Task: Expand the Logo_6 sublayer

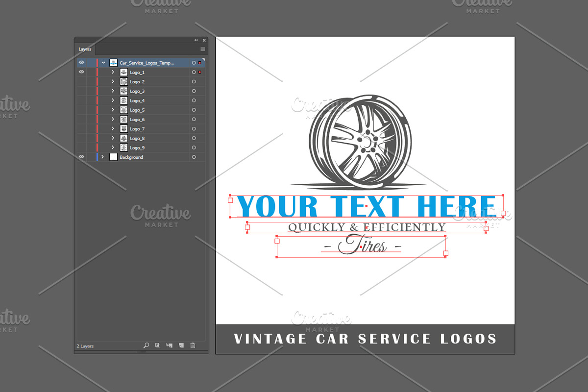Action: 113,120
